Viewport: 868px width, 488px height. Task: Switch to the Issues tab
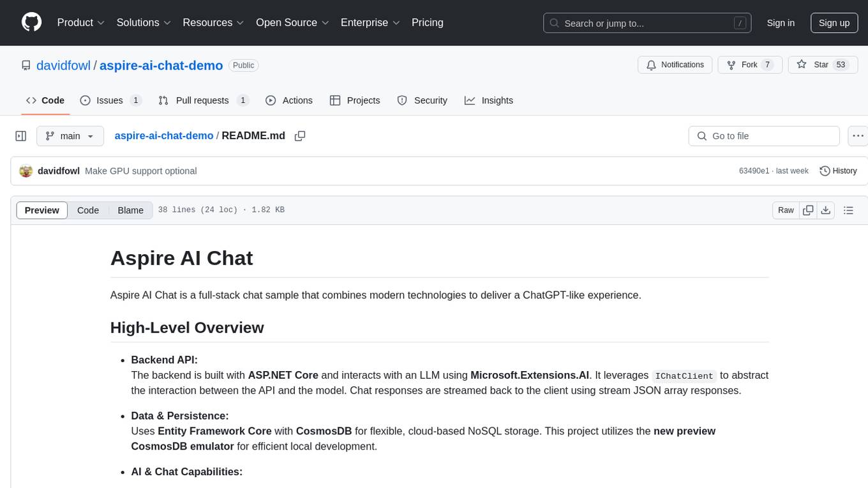[x=110, y=100]
